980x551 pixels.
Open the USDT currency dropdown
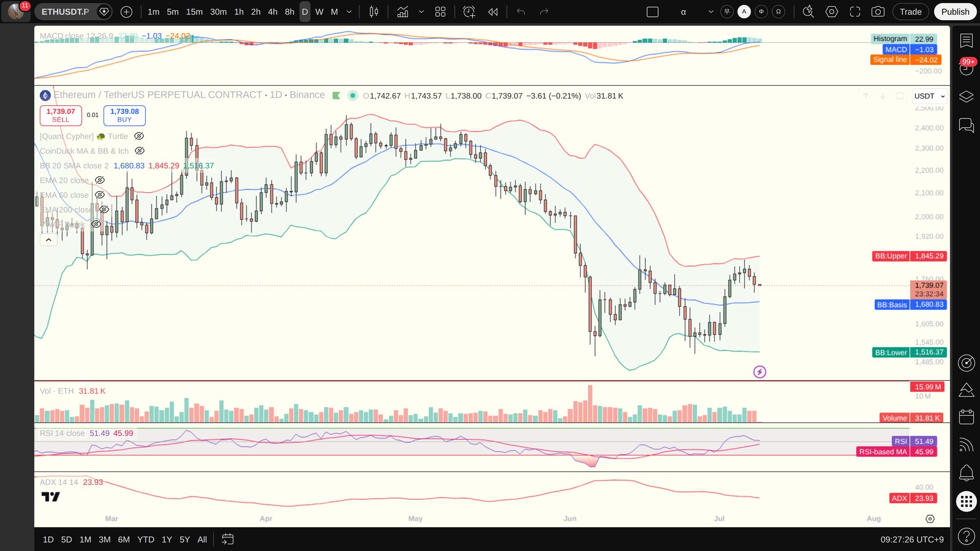929,96
